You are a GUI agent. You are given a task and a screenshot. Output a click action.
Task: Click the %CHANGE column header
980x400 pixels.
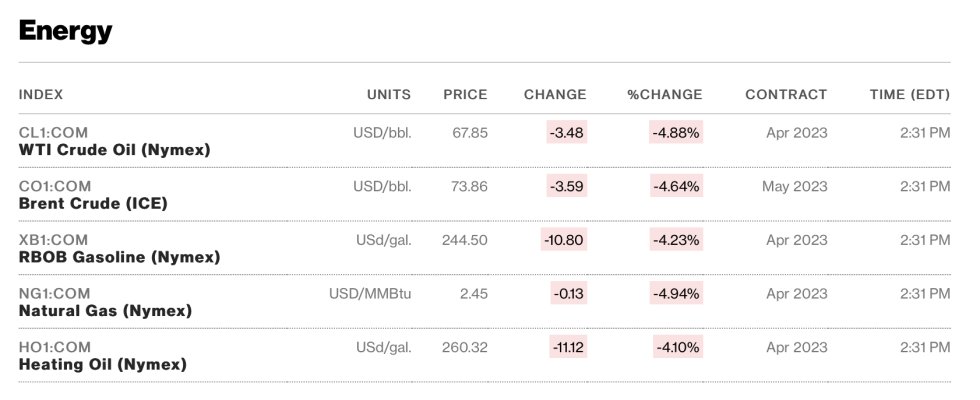pos(665,95)
